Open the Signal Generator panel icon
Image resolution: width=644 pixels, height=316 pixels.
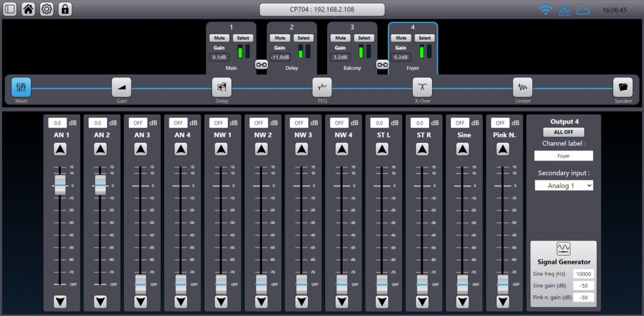point(563,249)
